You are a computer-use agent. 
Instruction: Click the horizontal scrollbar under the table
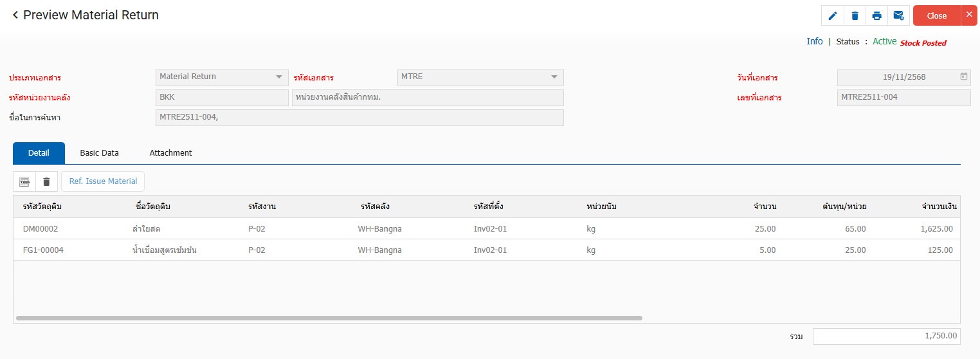(329, 318)
